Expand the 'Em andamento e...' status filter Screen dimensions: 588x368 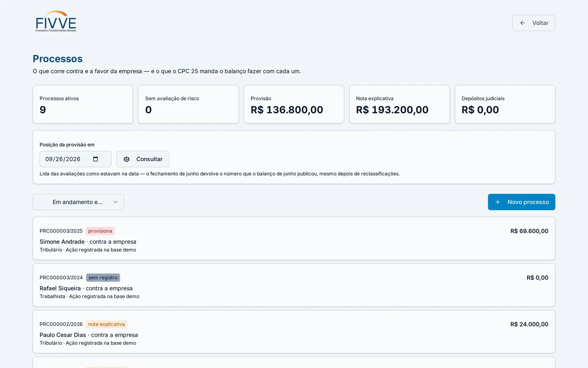pyautogui.click(x=78, y=202)
